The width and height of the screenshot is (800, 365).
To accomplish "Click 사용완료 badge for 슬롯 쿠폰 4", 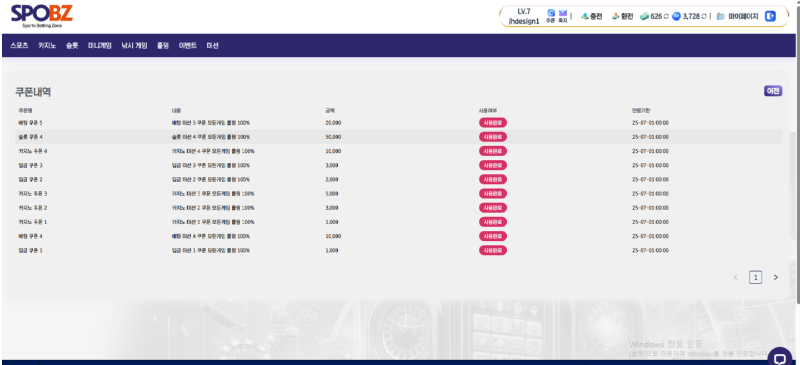I will coord(492,137).
